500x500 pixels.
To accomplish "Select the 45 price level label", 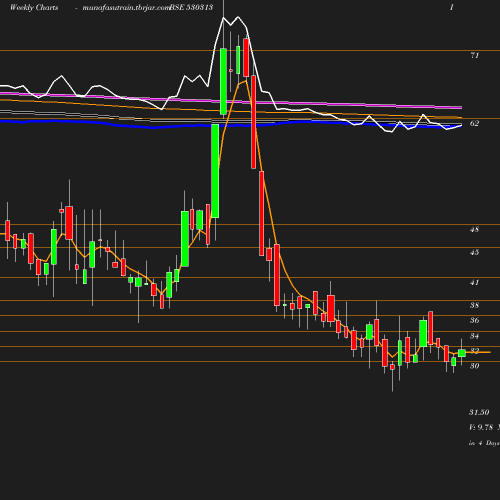I will (474, 252).
